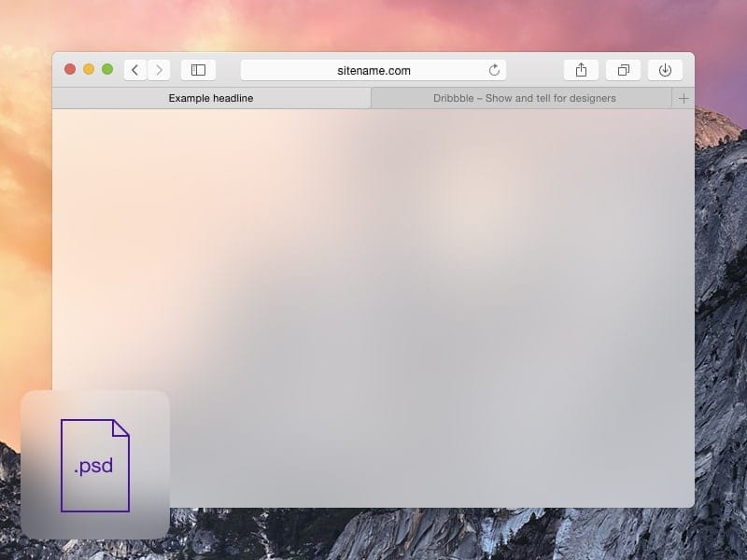The width and height of the screenshot is (747, 560).
Task: Toggle the Sidebar icon
Action: 200,69
